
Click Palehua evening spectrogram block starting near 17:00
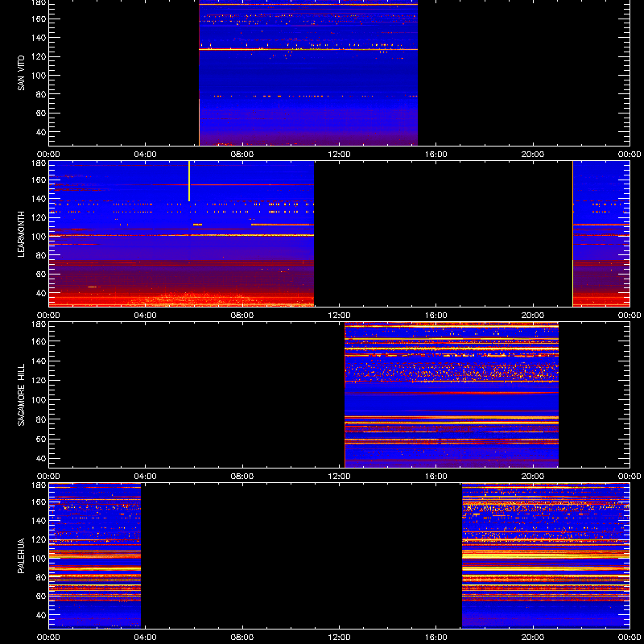[x=546, y=555]
